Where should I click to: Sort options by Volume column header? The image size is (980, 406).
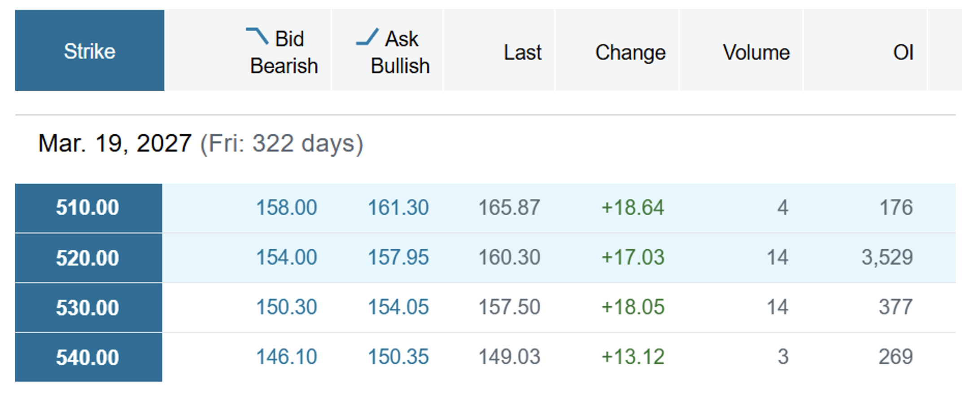pyautogui.click(x=756, y=53)
